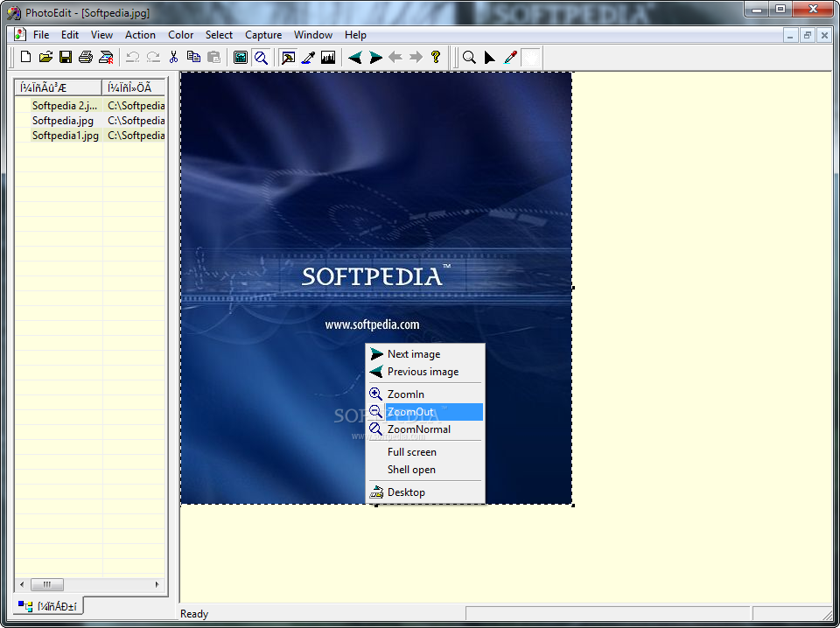Click the file list scrollbar right arrow
840x628 pixels.
[x=157, y=584]
